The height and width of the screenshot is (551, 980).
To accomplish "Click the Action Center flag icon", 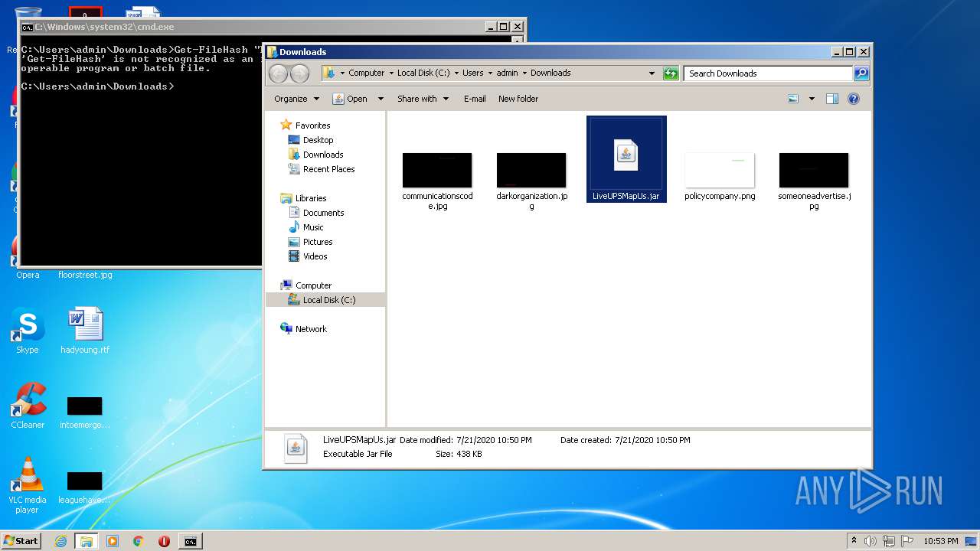I will (x=906, y=541).
